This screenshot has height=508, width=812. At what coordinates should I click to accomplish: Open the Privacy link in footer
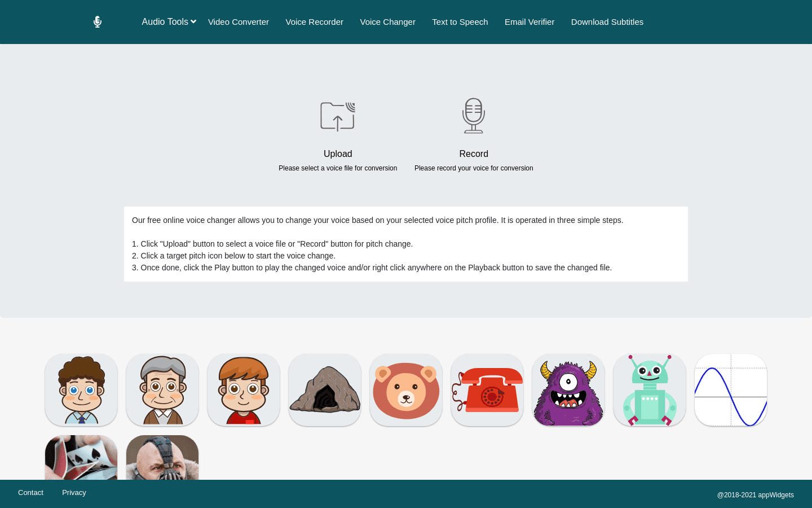click(x=74, y=493)
